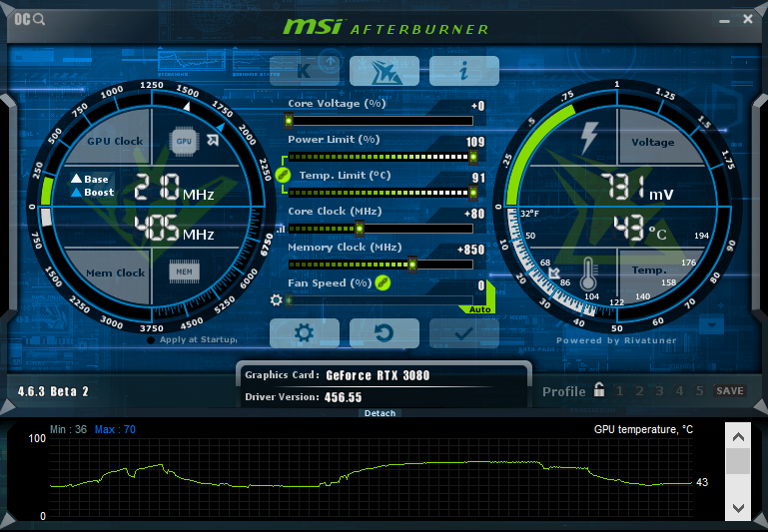
Task: Click the graph scrollbar down arrow
Action: 738,507
